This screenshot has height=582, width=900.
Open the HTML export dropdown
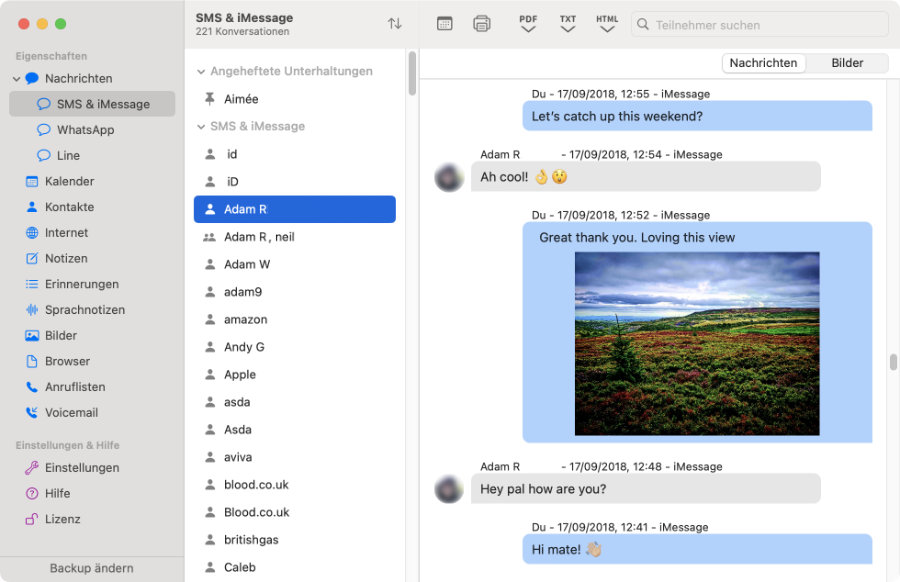pos(607,24)
